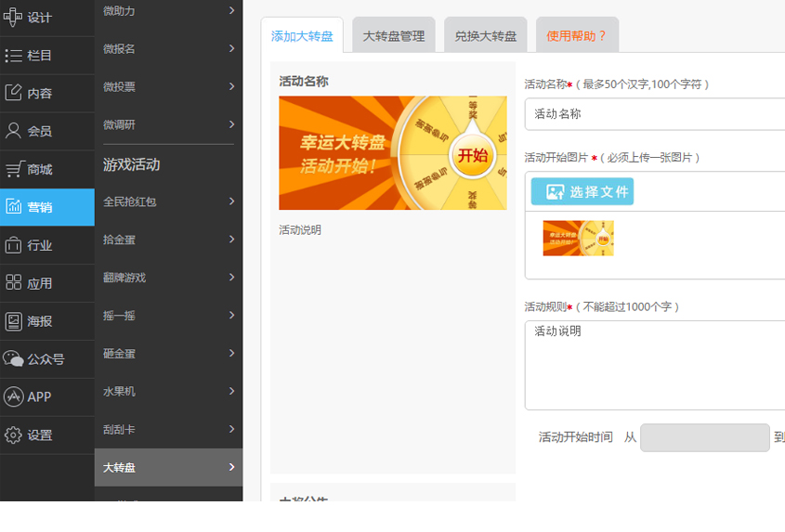This screenshot has width=785, height=532.
Task: Switch to the 大转盘管理 tab
Action: [x=393, y=36]
